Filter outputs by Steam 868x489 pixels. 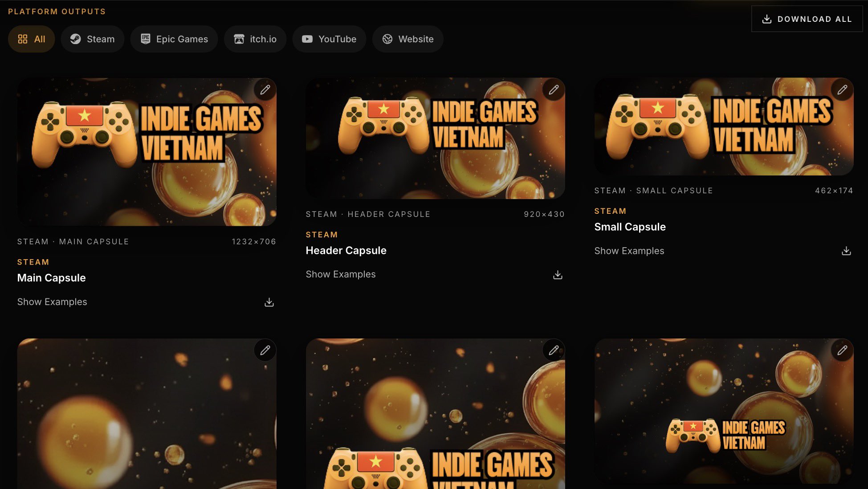93,39
